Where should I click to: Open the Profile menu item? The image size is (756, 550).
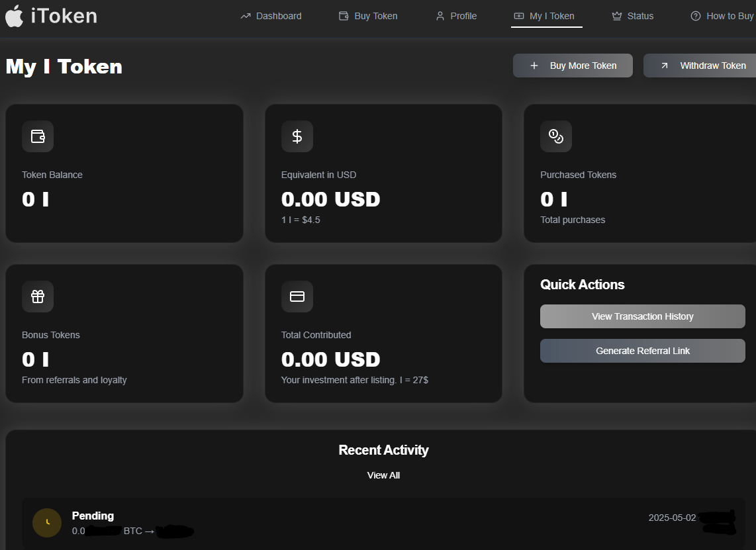coord(456,16)
